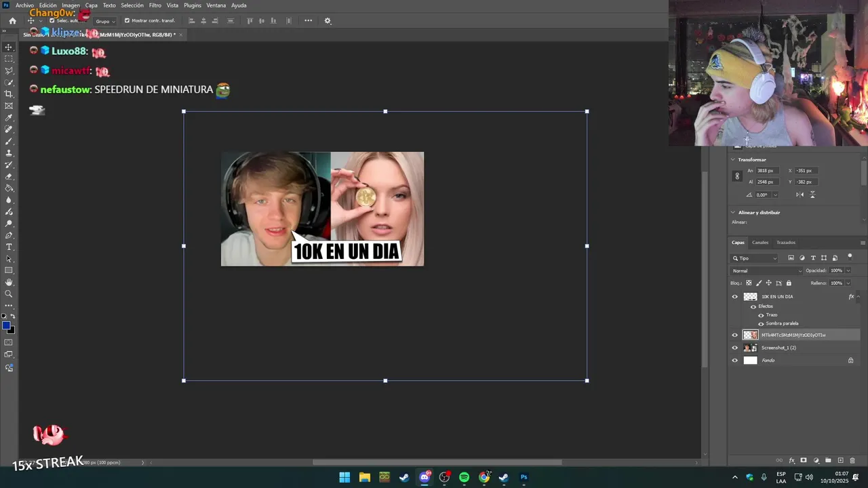This screenshot has width=868, height=488.
Task: Select the Clone Stamp tool
Action: pyautogui.click(x=9, y=153)
